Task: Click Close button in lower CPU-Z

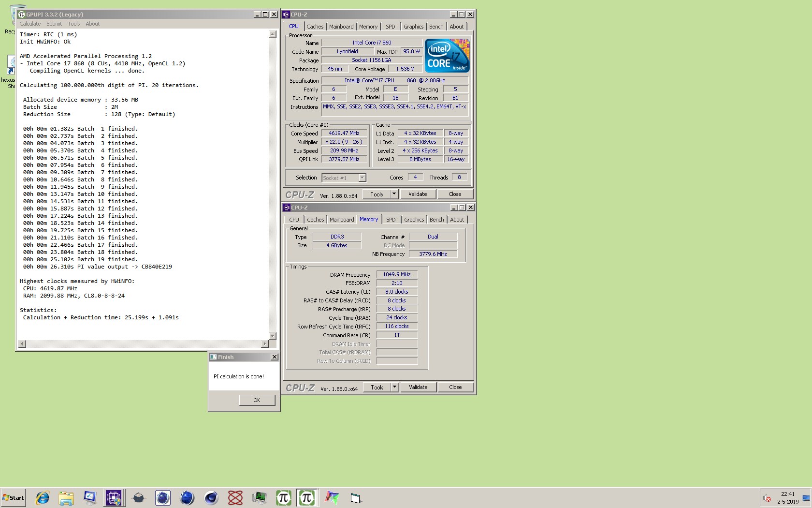Action: (455, 387)
